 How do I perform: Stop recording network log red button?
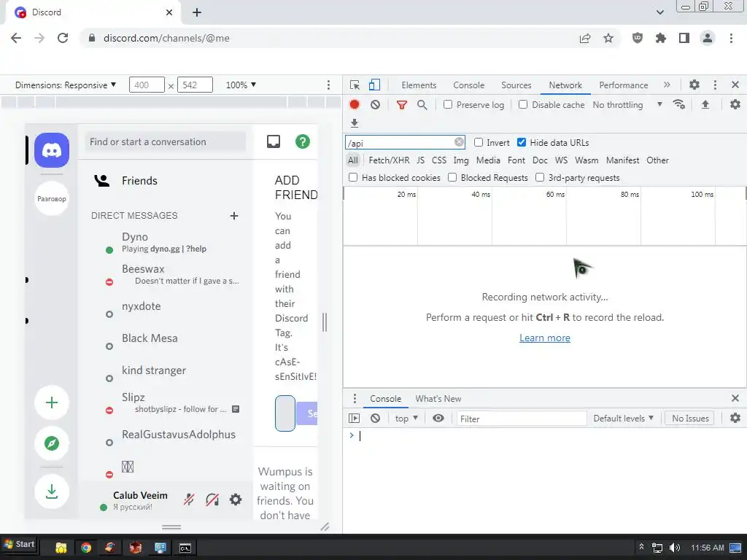point(355,105)
